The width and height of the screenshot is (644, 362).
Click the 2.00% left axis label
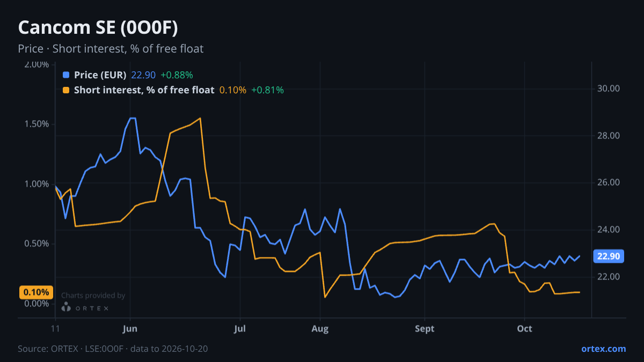(x=37, y=64)
